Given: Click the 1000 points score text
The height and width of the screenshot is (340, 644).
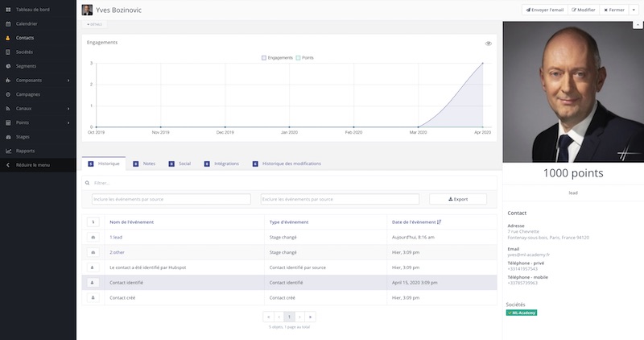Looking at the screenshot, I should [573, 173].
